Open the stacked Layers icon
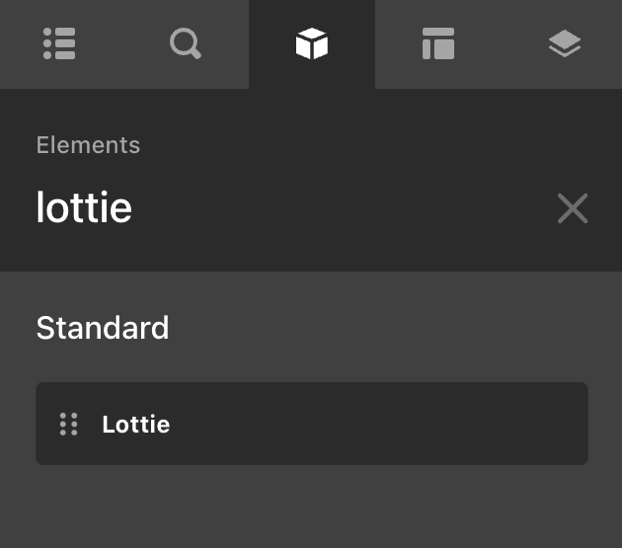Image resolution: width=622 pixels, height=548 pixels. point(564,44)
